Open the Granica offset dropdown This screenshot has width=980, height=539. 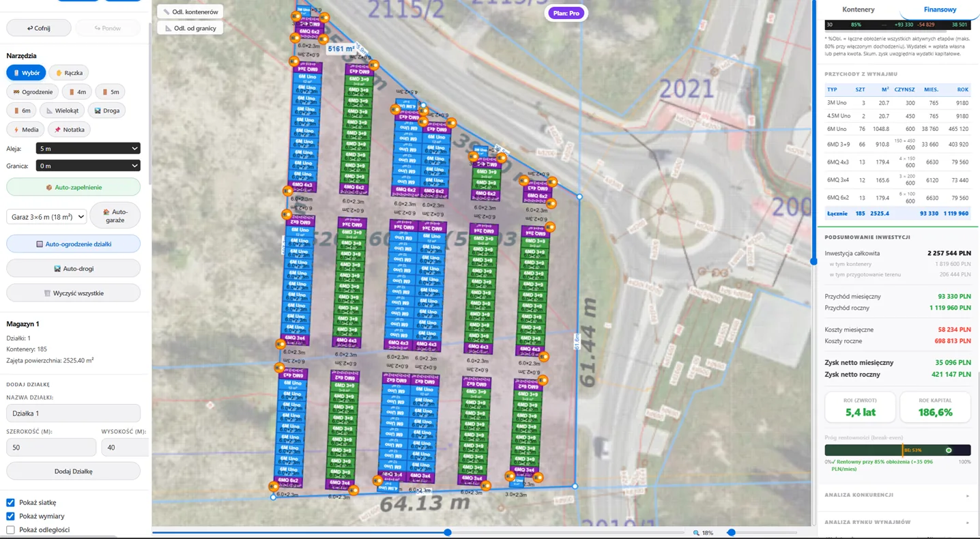pyautogui.click(x=88, y=166)
